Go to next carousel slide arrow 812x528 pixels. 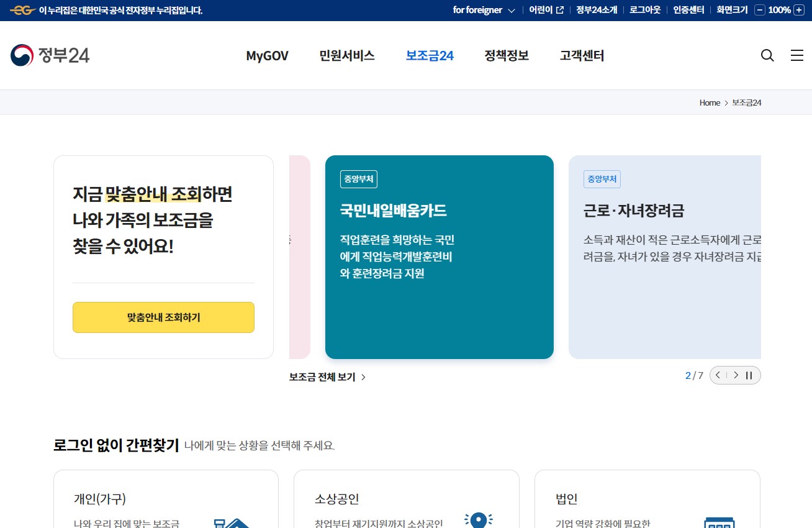click(736, 375)
